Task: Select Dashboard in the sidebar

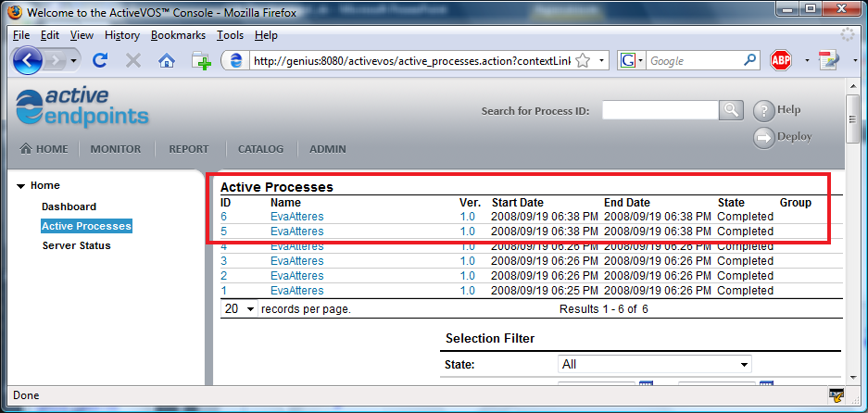Action: pos(69,206)
